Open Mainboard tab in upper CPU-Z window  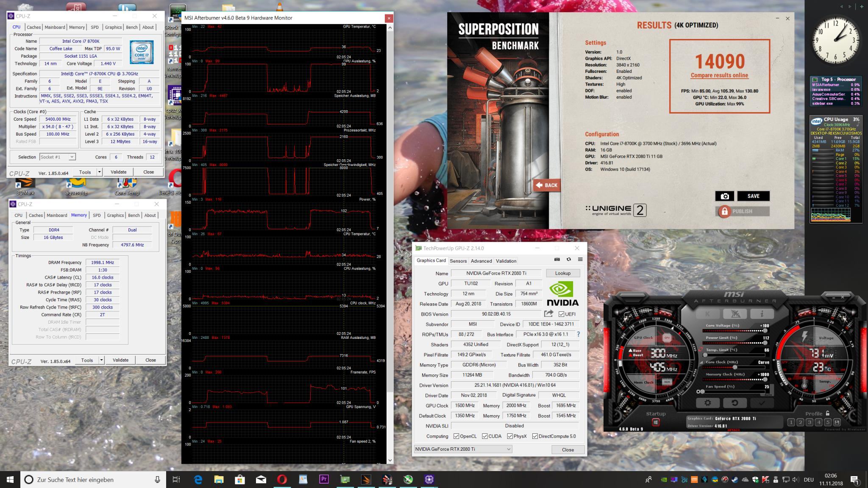tap(55, 27)
